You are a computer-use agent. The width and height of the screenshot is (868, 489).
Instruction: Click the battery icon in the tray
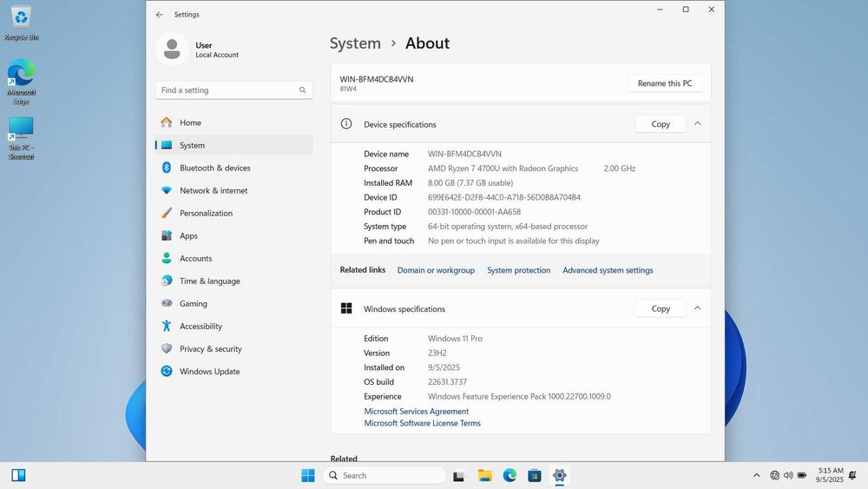[x=801, y=475]
